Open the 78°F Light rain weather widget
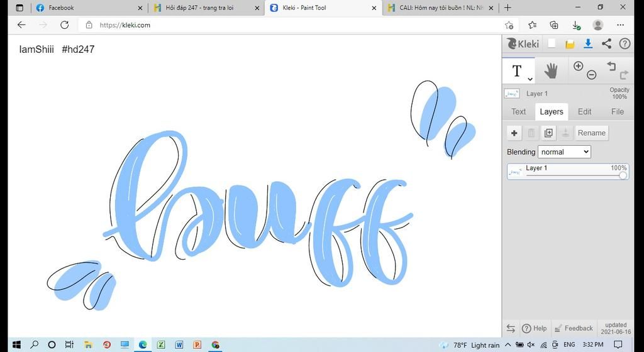 click(469, 345)
